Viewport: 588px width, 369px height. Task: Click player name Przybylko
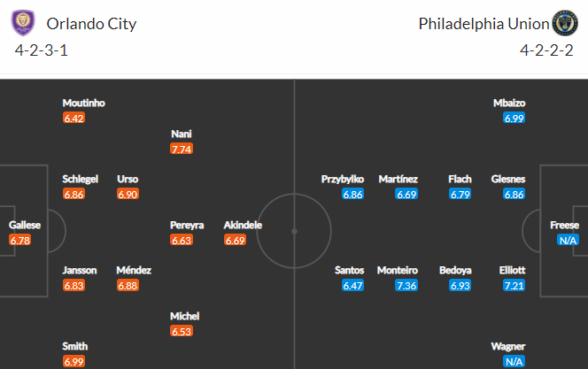(343, 179)
